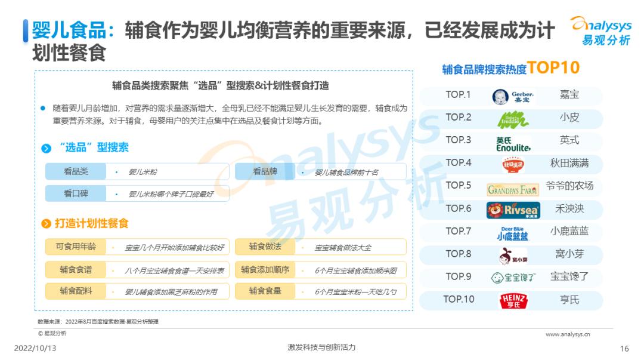Click the Analysys 易观分析 logo at top right

click(x=601, y=31)
